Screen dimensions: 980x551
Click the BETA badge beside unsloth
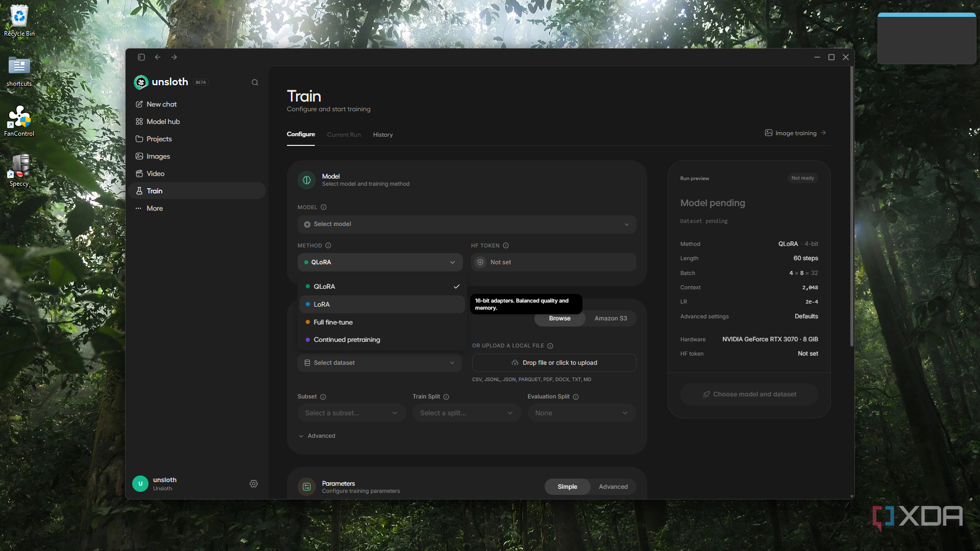tap(201, 82)
